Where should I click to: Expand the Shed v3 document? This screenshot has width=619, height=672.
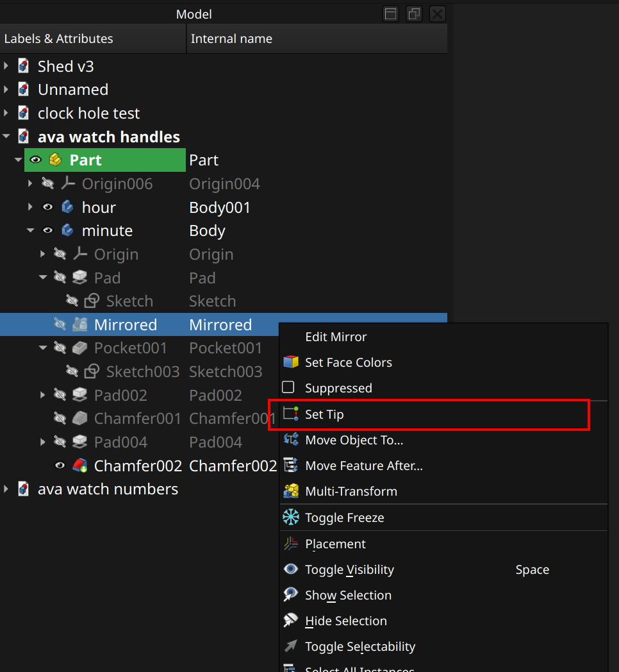point(6,66)
